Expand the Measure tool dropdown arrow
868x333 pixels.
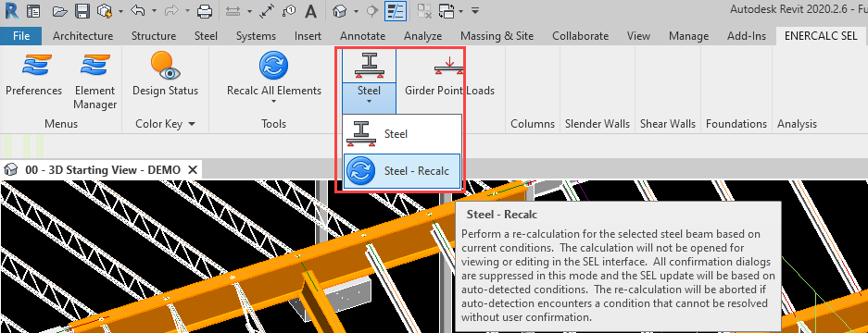coord(249,10)
